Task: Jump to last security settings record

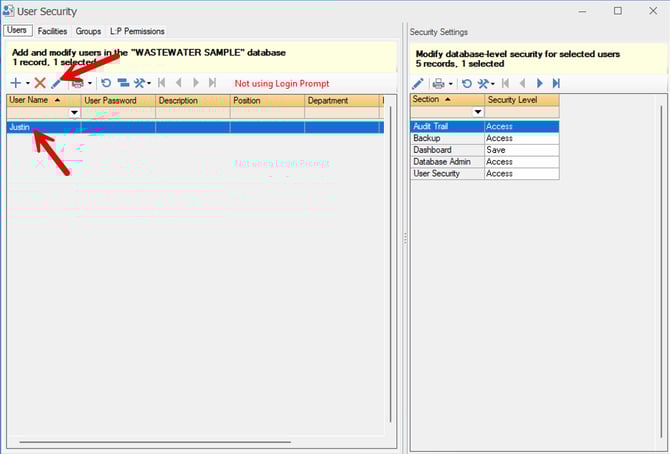Action: (556, 83)
